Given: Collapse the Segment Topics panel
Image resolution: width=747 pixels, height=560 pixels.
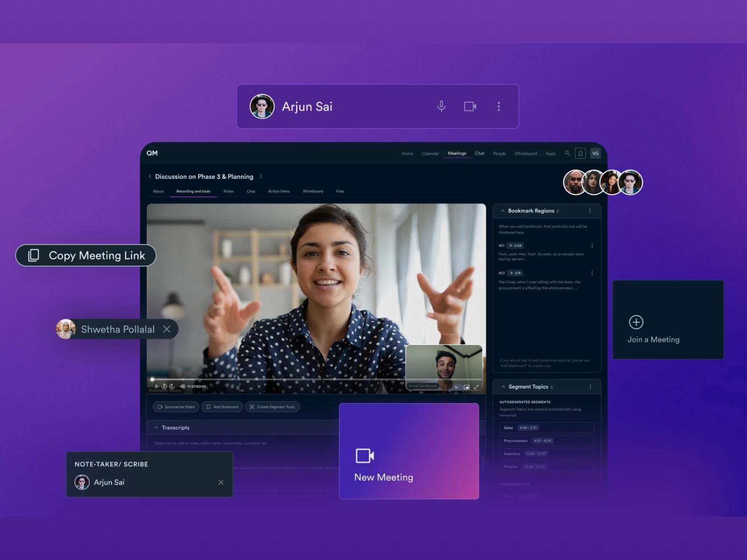Looking at the screenshot, I should [x=503, y=387].
